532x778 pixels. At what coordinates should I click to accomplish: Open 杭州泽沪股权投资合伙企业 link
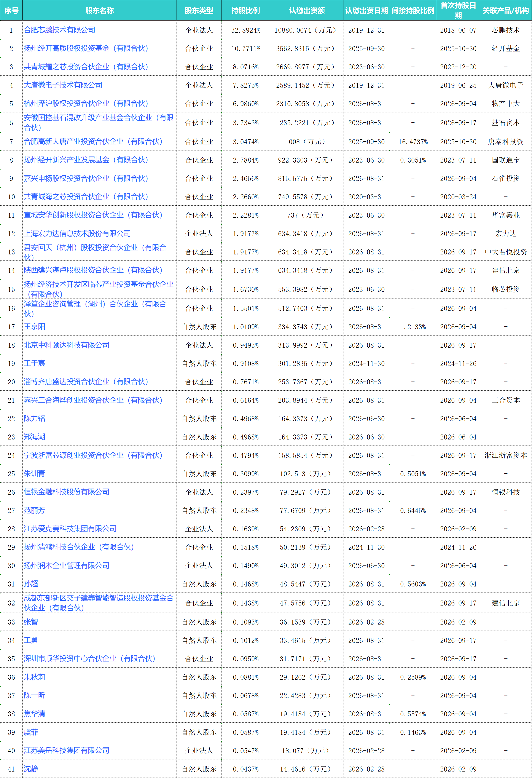(x=86, y=104)
